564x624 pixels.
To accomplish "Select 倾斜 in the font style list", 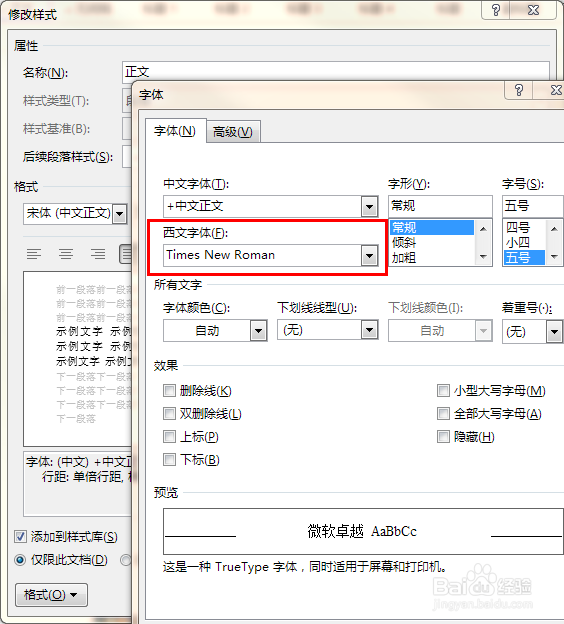I will click(432, 242).
